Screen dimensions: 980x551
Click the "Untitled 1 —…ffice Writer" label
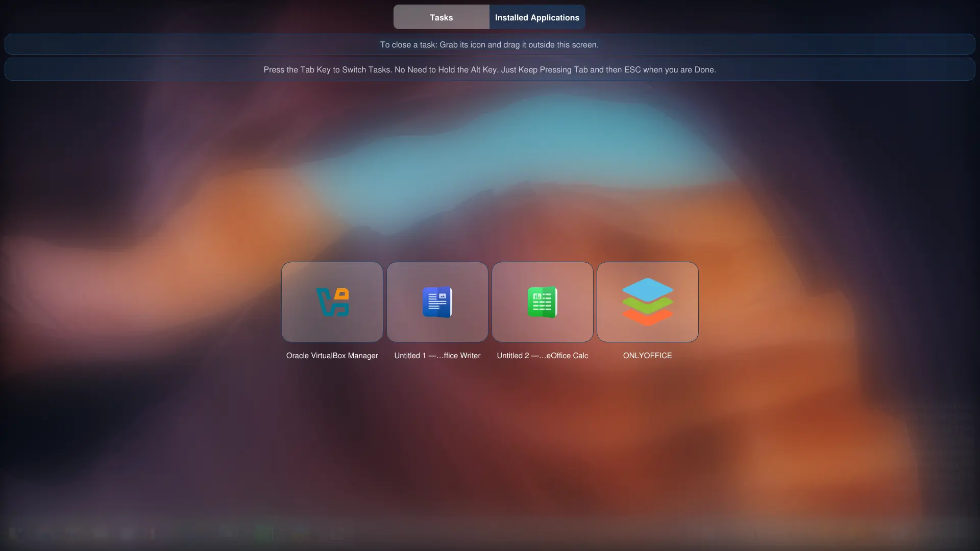click(437, 356)
